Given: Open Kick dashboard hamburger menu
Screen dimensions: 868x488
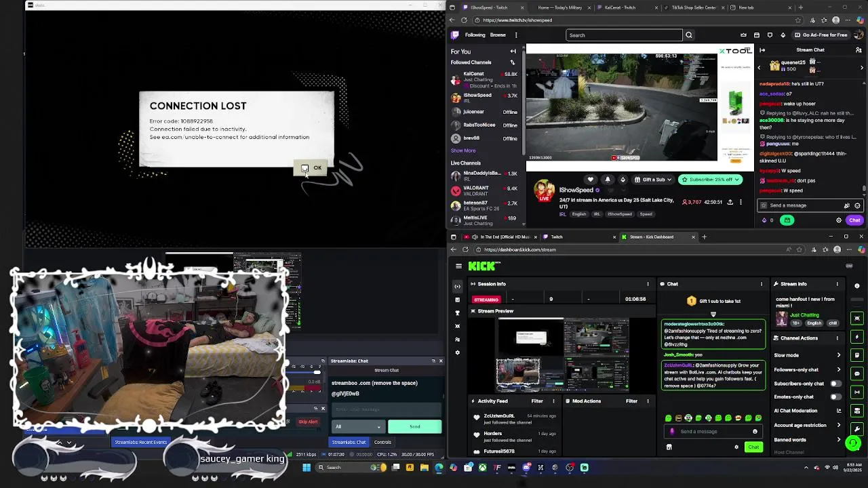Looking at the screenshot, I should pos(458,266).
